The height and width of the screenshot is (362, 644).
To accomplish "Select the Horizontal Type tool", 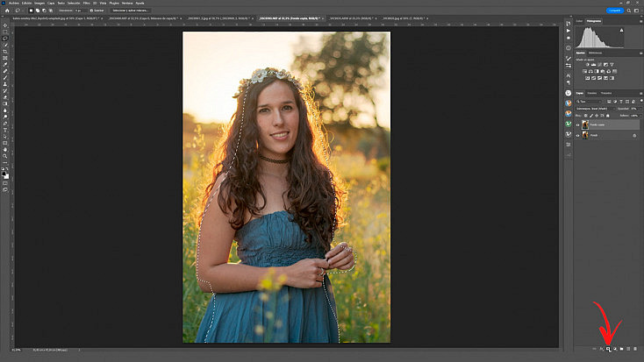I will click(x=5, y=130).
